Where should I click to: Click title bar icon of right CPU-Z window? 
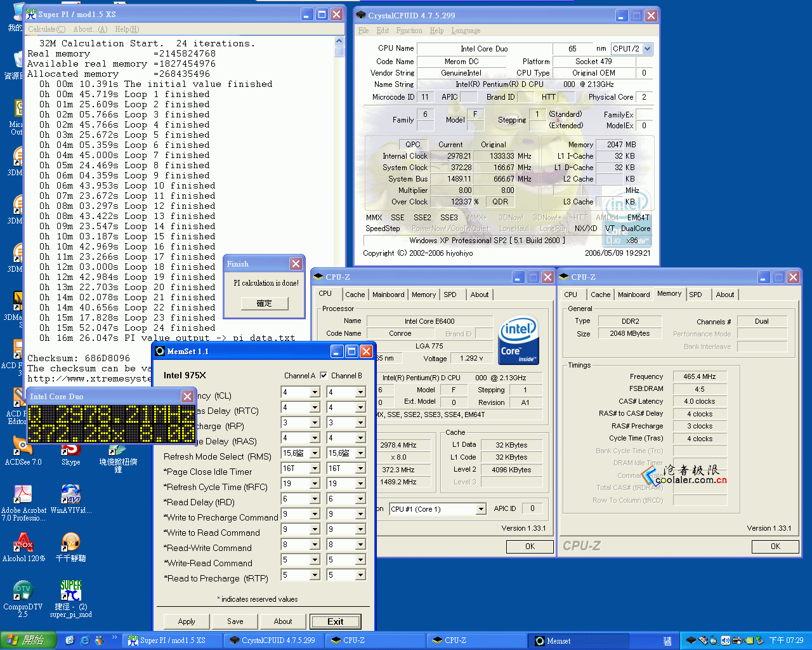[564, 277]
